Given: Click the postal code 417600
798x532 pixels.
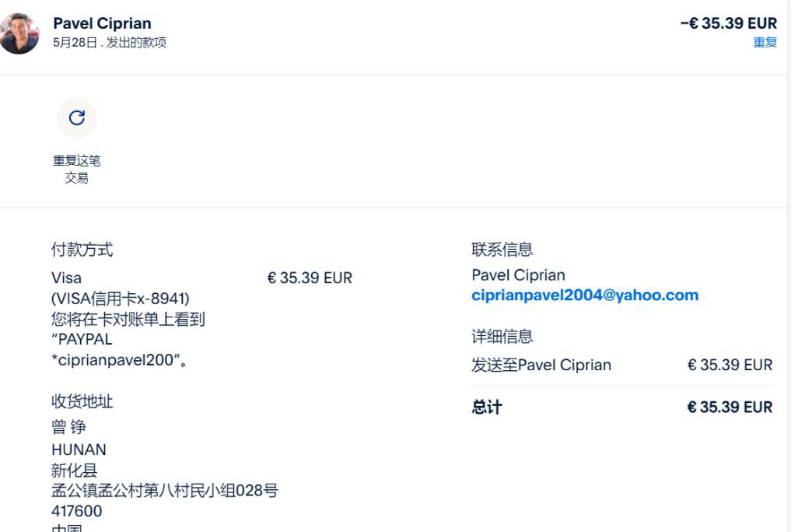Looking at the screenshot, I should coord(76,511).
